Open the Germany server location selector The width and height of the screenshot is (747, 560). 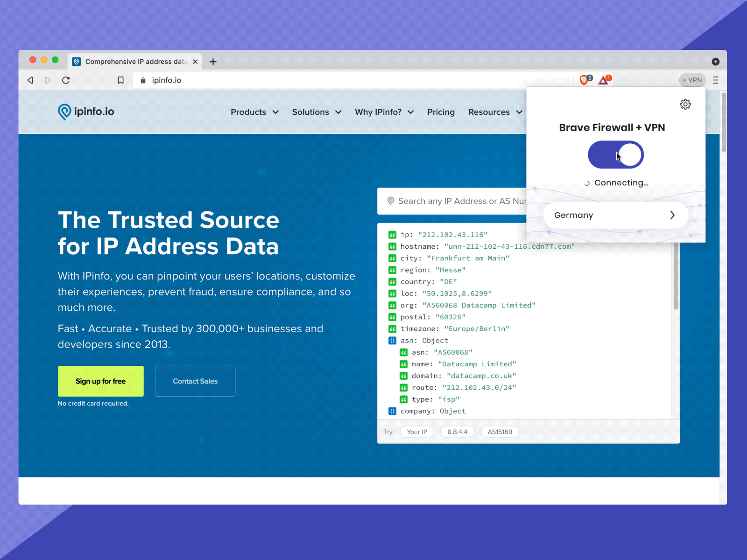(x=615, y=215)
